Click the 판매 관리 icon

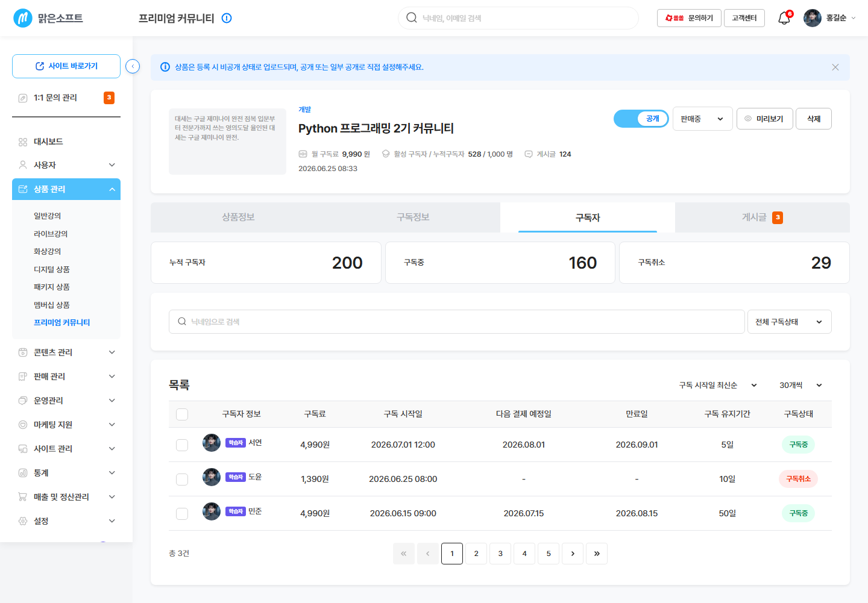coord(23,376)
